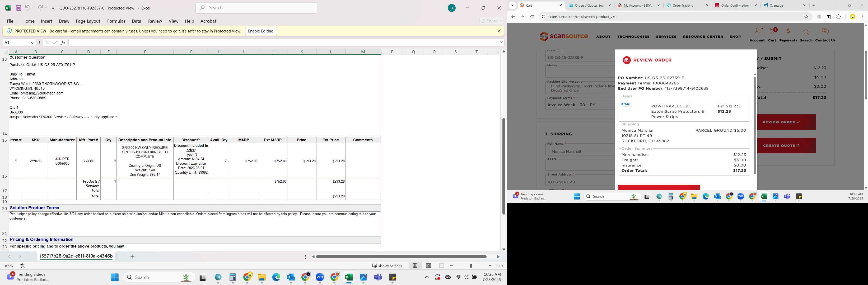Select cell with SKU 2Y9488
Screen dimensions: 868x285
[35, 161]
